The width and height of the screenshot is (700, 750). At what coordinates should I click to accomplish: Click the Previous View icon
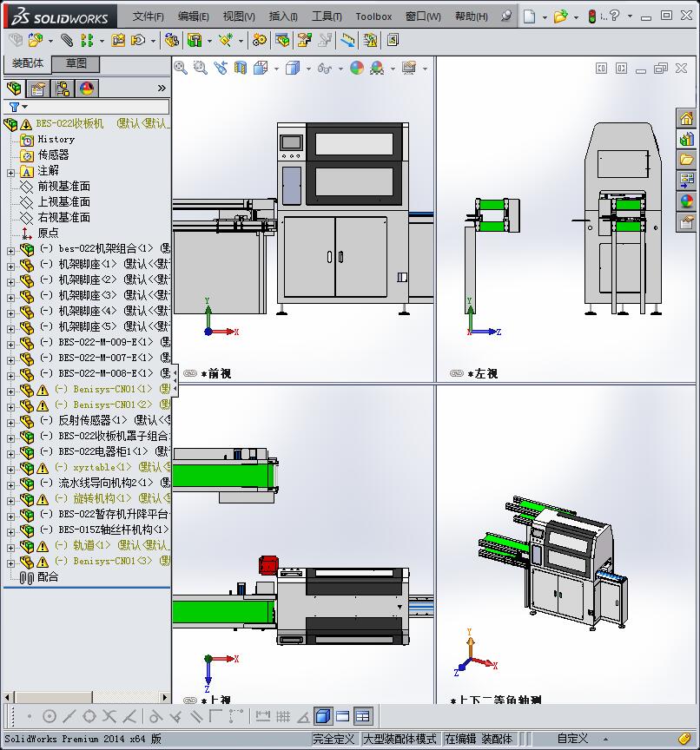221,68
